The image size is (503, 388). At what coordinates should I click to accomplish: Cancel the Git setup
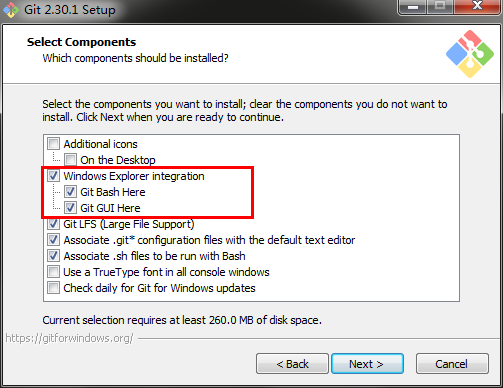pos(452,364)
